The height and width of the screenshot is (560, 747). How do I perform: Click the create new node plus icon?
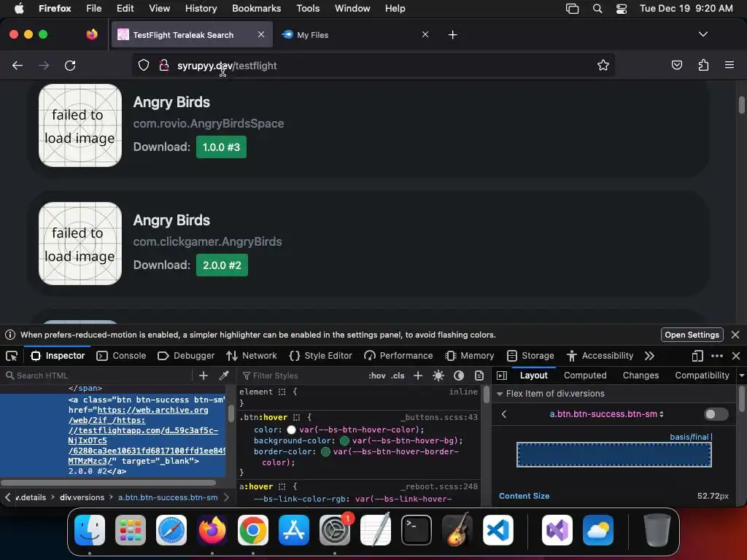click(204, 376)
